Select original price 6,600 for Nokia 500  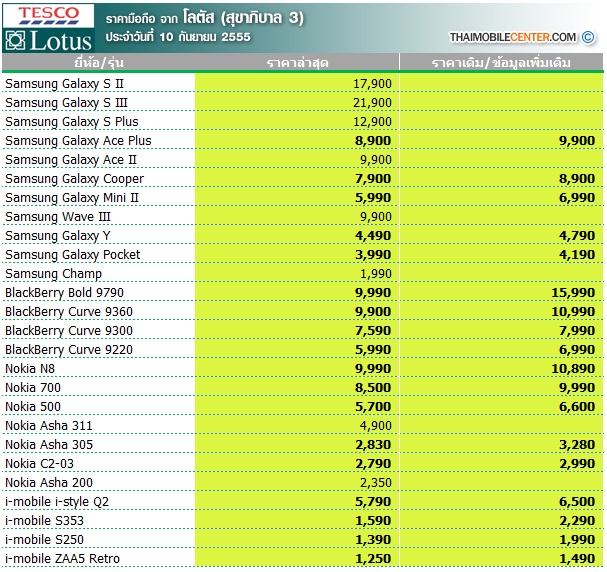tap(577, 406)
